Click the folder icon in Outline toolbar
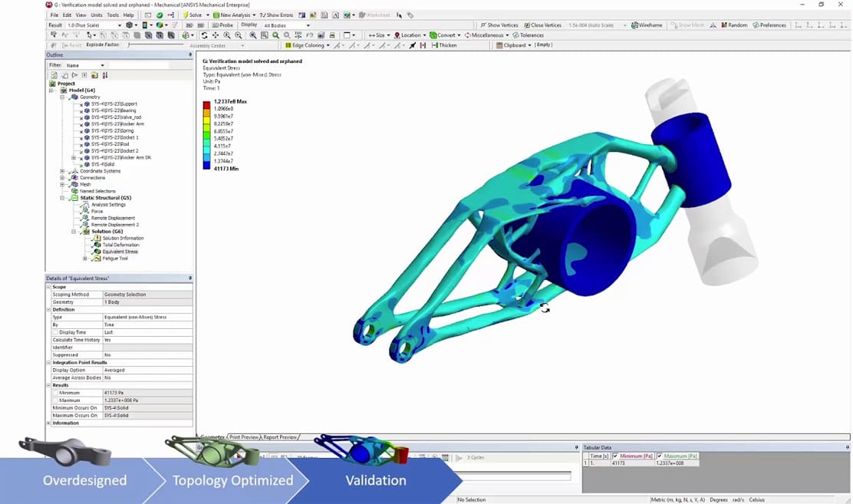 tap(94, 75)
